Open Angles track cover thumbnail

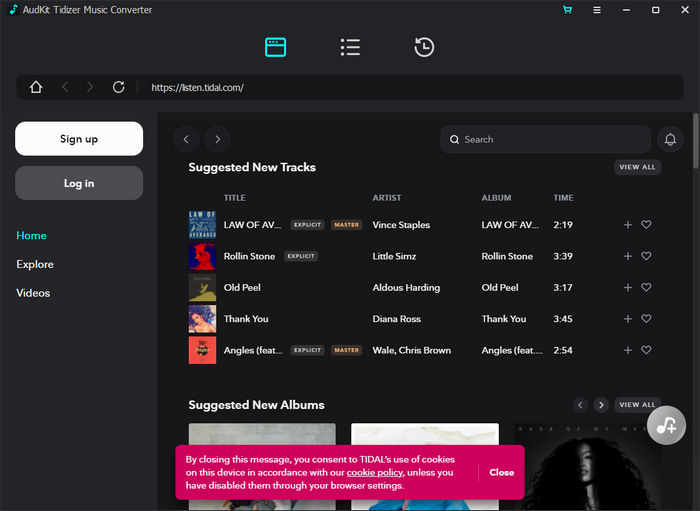click(x=202, y=350)
